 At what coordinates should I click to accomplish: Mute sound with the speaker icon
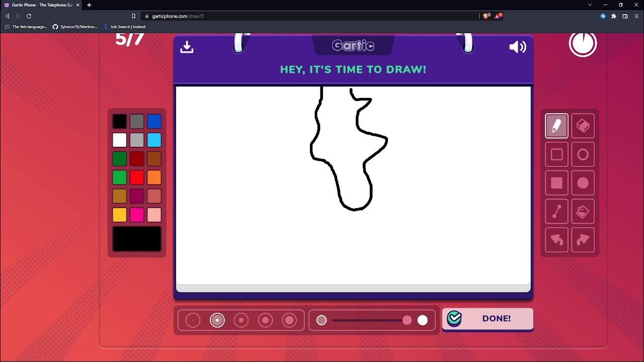coord(517,47)
